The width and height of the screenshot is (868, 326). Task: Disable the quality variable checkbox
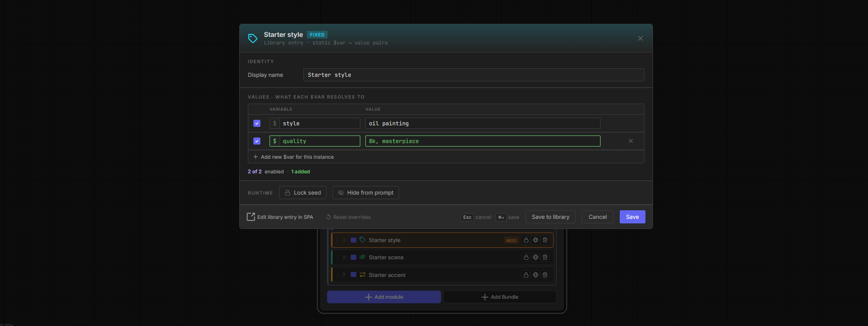[x=257, y=141]
